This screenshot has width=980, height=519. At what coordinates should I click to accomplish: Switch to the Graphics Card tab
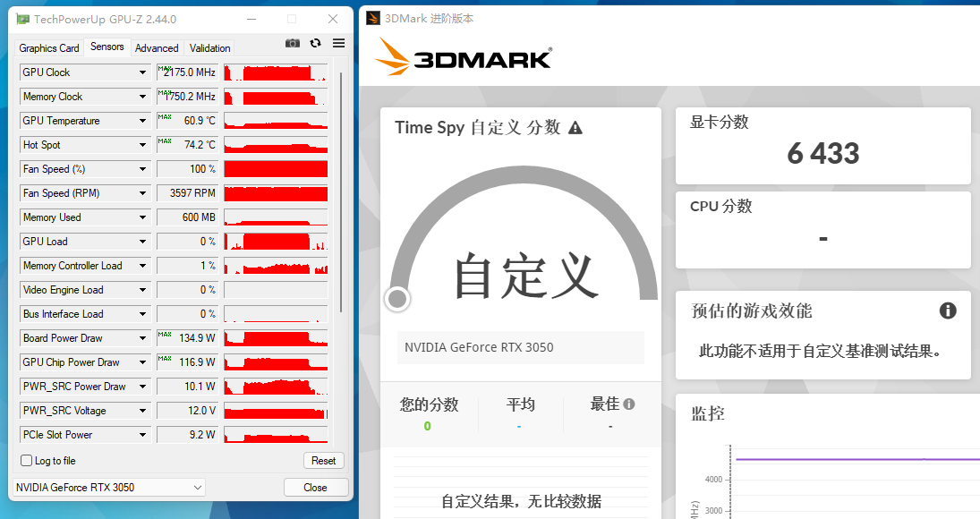[49, 48]
